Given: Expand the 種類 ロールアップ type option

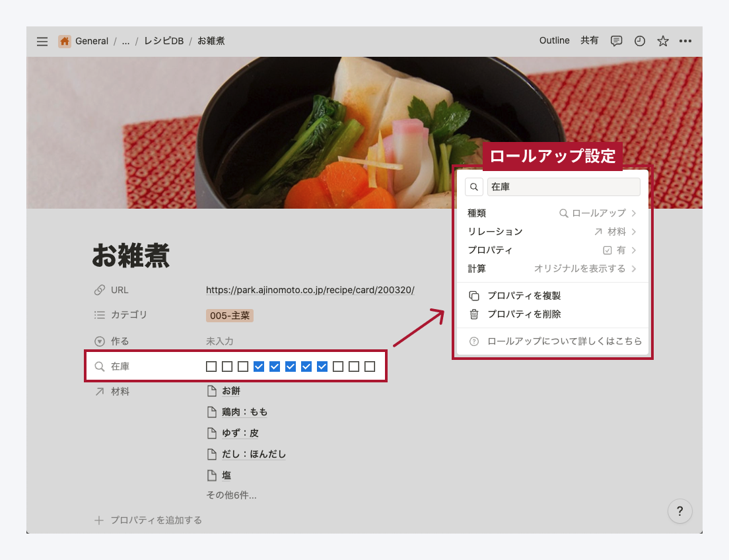Looking at the screenshot, I should pos(552,213).
